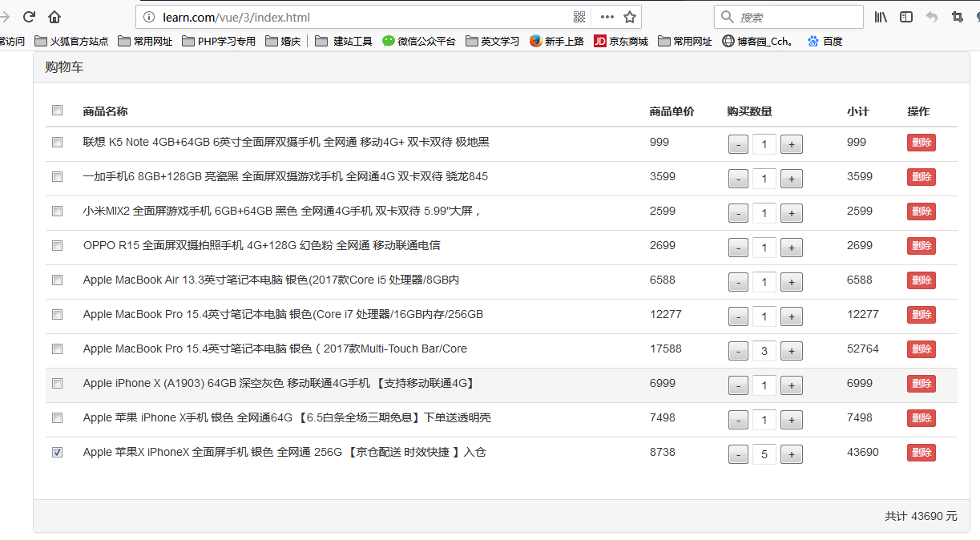Click the 购买数量 column header
Viewport: 980px width, 540px height.
point(749,111)
